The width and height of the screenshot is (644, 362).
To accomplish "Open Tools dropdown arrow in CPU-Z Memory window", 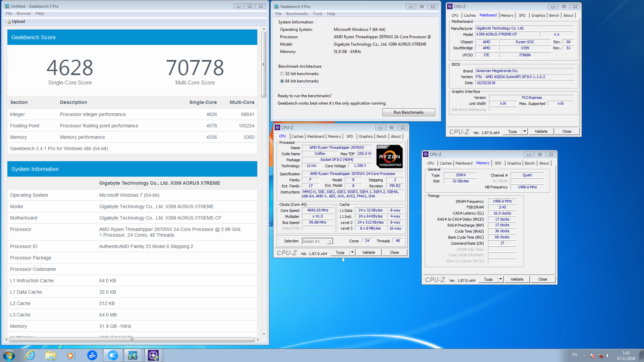I will (x=500, y=279).
